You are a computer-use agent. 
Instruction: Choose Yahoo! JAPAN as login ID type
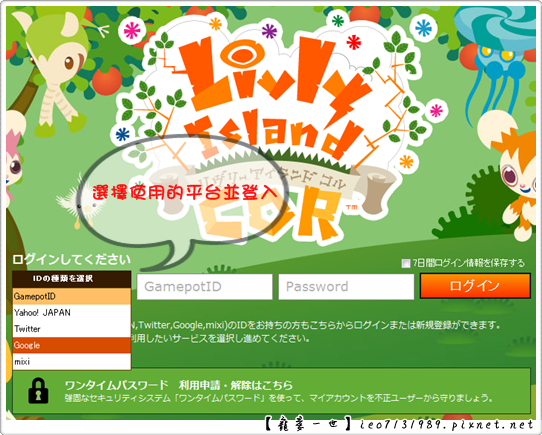(72, 313)
